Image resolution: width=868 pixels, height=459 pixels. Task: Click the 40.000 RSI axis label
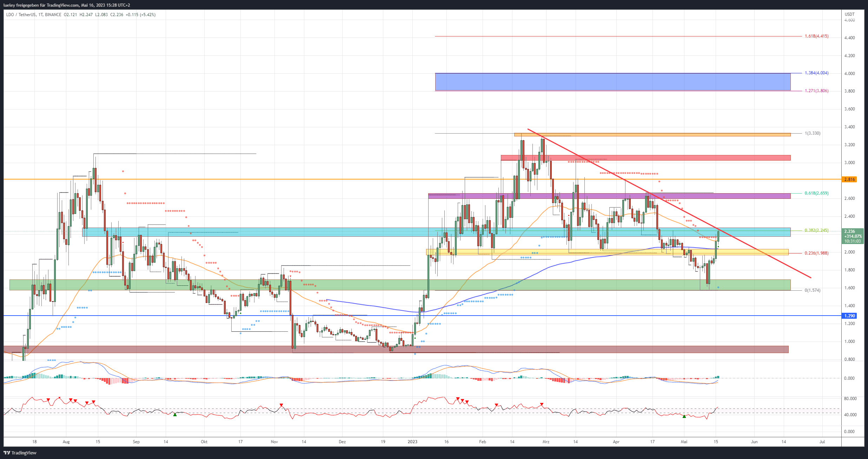pyautogui.click(x=850, y=415)
